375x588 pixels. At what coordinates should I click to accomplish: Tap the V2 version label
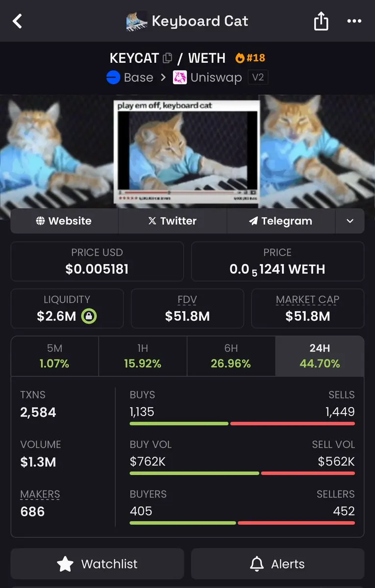click(x=258, y=77)
